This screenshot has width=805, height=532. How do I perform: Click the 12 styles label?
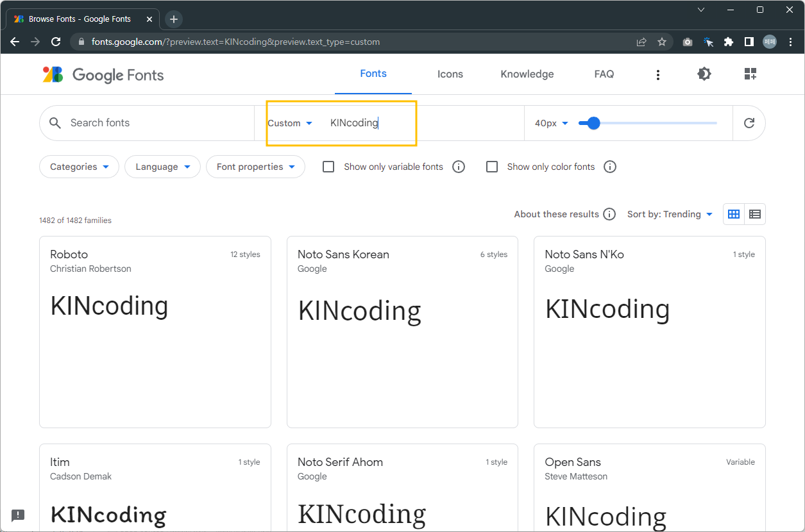point(245,254)
